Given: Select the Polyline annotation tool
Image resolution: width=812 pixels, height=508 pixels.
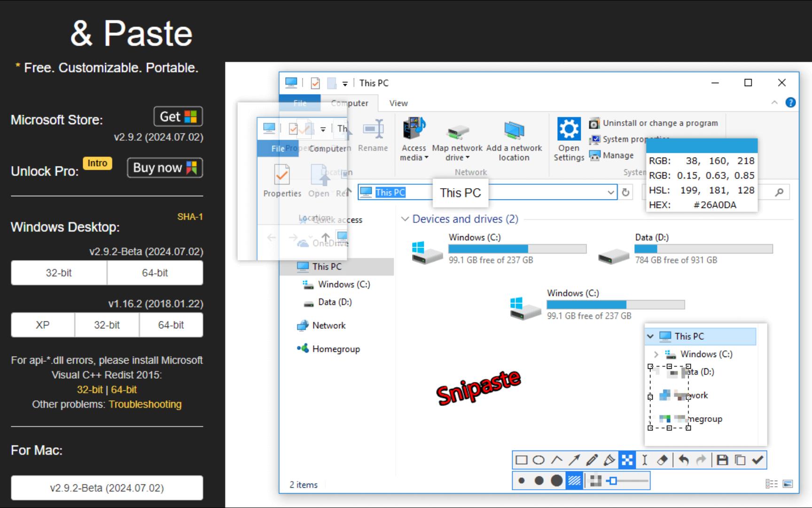Looking at the screenshot, I should tap(556, 460).
